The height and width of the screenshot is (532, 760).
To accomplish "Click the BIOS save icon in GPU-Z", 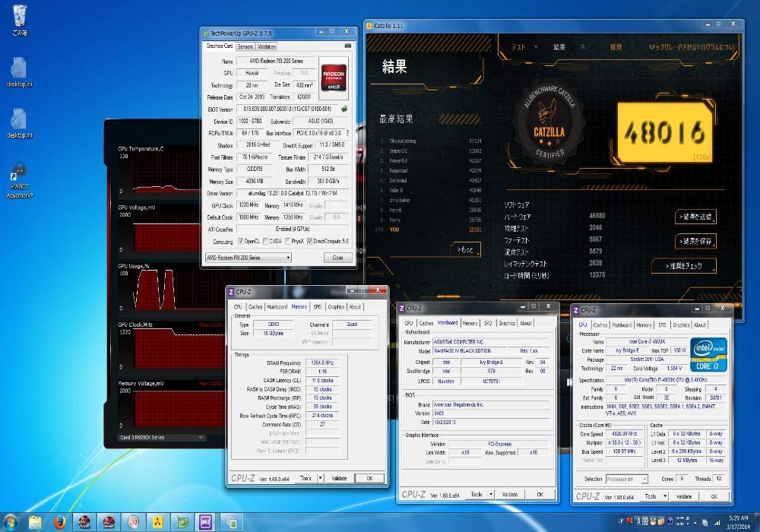I will (344, 109).
